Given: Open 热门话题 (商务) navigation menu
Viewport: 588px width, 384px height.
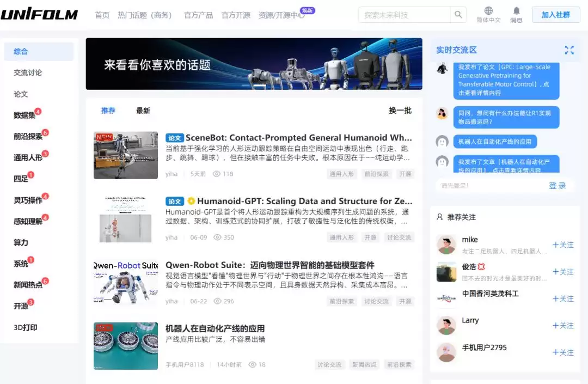Looking at the screenshot, I should (144, 15).
